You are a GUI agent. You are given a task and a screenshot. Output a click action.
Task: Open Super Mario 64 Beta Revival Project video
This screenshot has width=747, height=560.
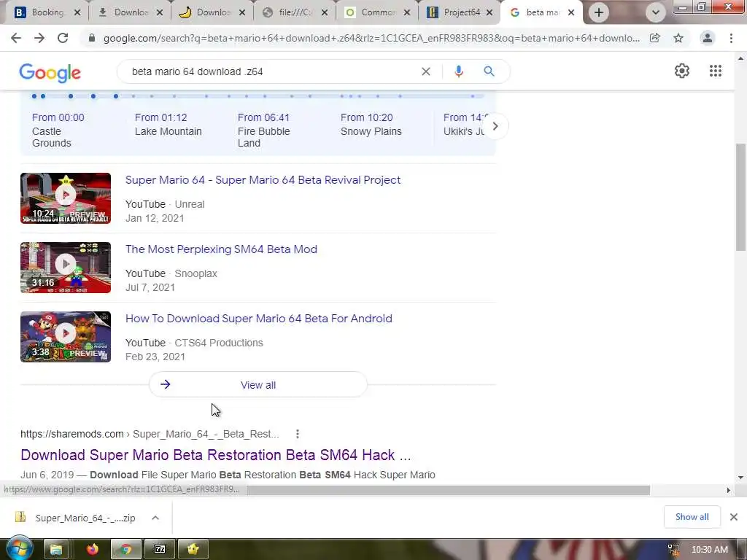tap(263, 180)
